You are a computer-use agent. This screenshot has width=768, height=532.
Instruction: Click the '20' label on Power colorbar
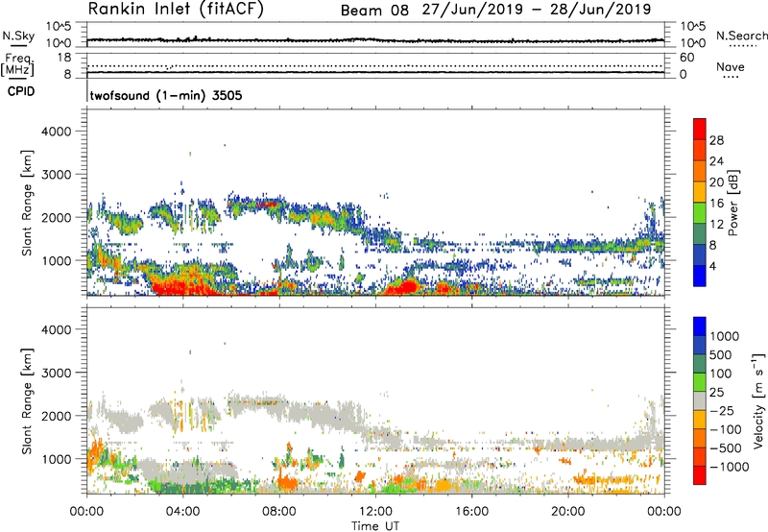pos(716,182)
